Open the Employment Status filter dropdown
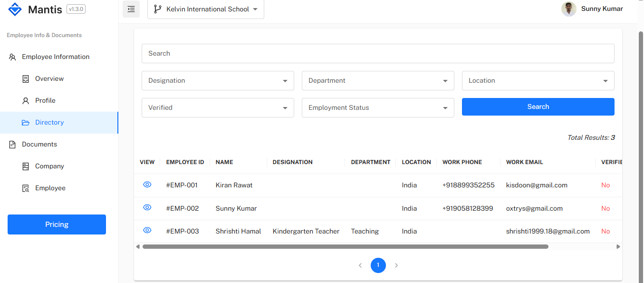 click(378, 108)
